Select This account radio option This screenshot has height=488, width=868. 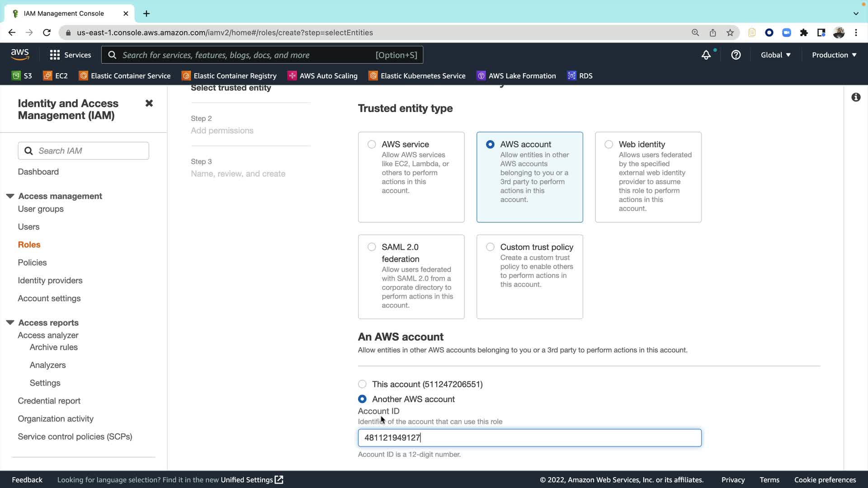click(x=362, y=384)
